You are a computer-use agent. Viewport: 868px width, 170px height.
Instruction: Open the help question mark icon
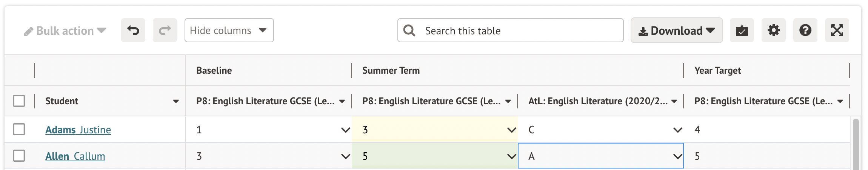(x=805, y=30)
